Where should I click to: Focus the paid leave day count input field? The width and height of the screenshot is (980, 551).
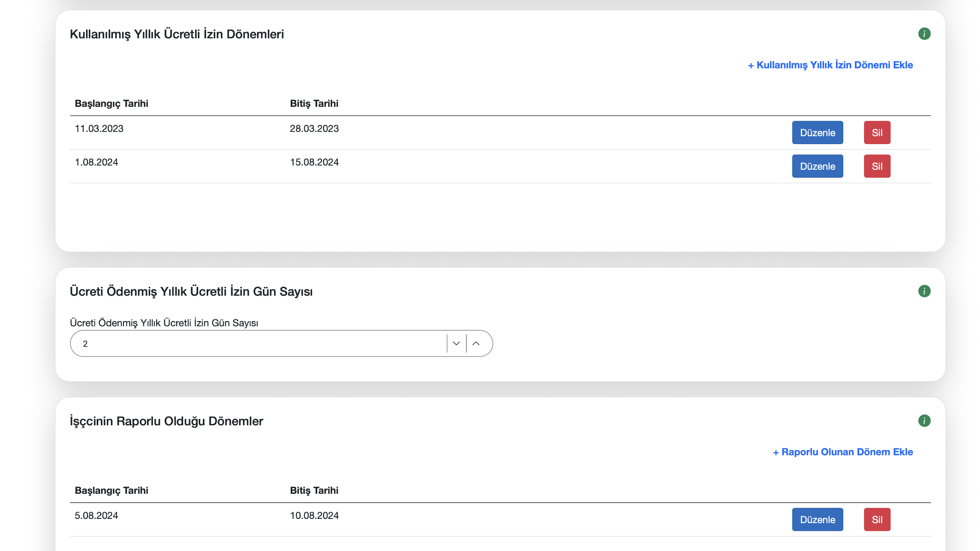pyautogui.click(x=258, y=343)
